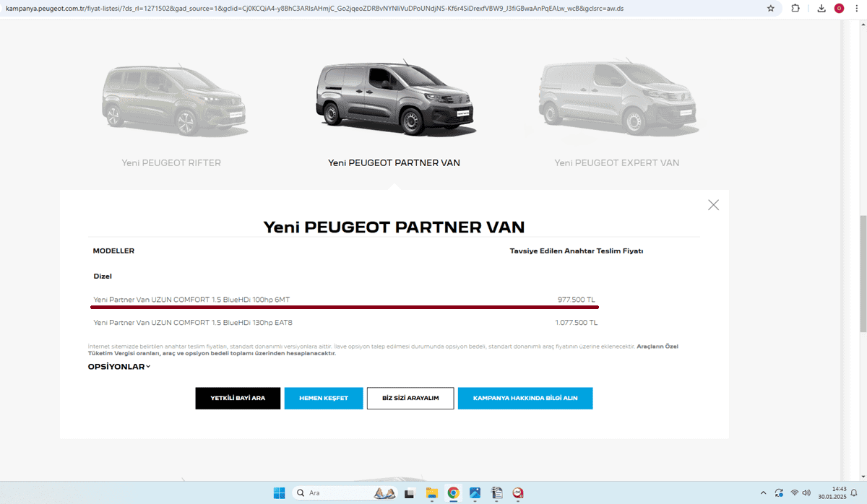Click the red profile avatar icon
The height and width of the screenshot is (504, 867).
pos(839,9)
